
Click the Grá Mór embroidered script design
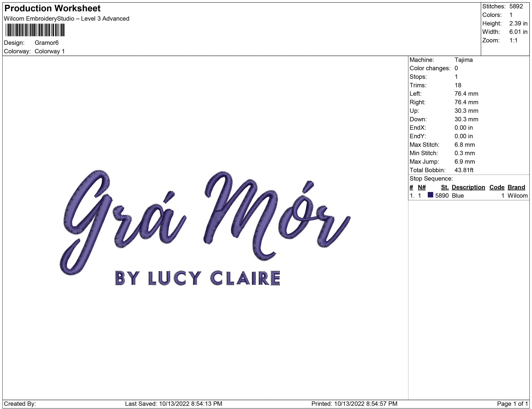pos(205,219)
